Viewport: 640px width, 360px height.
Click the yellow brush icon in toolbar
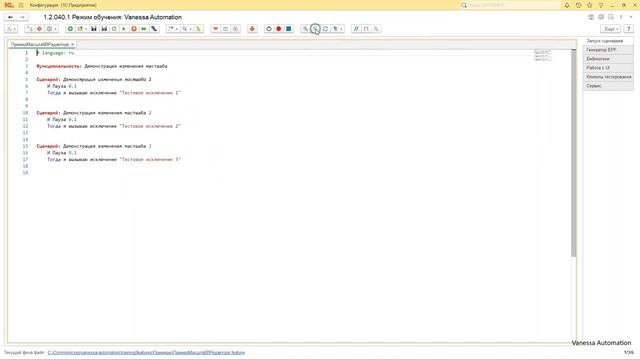tap(198, 29)
